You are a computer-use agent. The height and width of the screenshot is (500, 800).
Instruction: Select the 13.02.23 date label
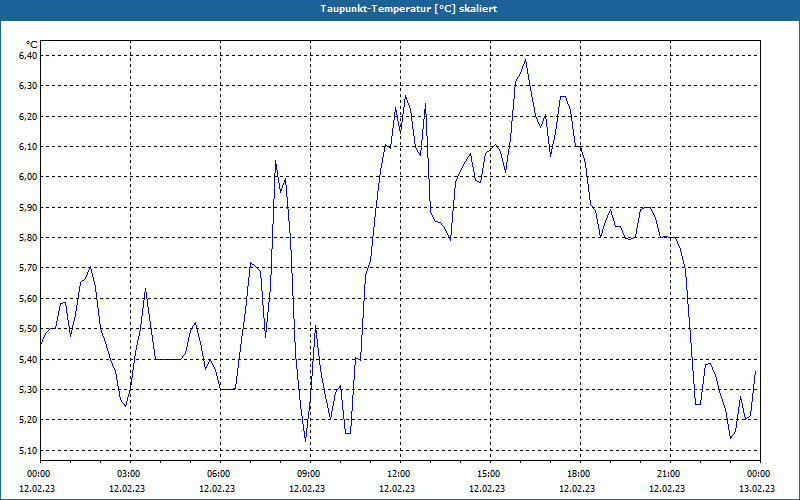tap(757, 489)
